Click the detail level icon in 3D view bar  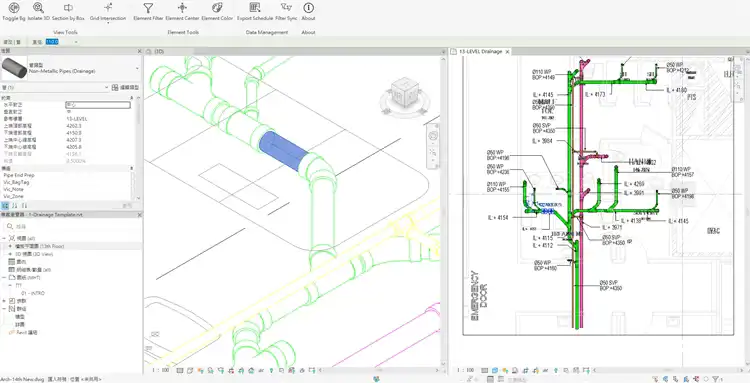point(180,370)
